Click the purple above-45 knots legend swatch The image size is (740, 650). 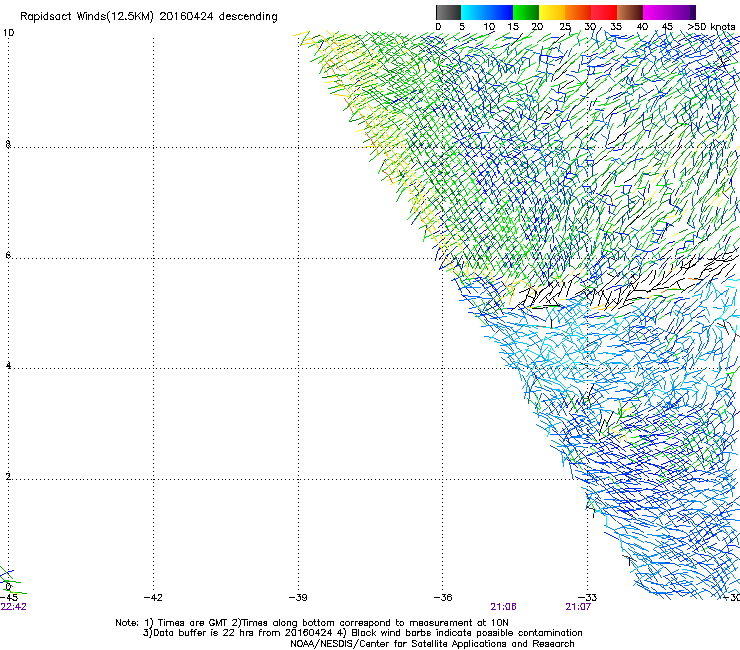[682, 12]
